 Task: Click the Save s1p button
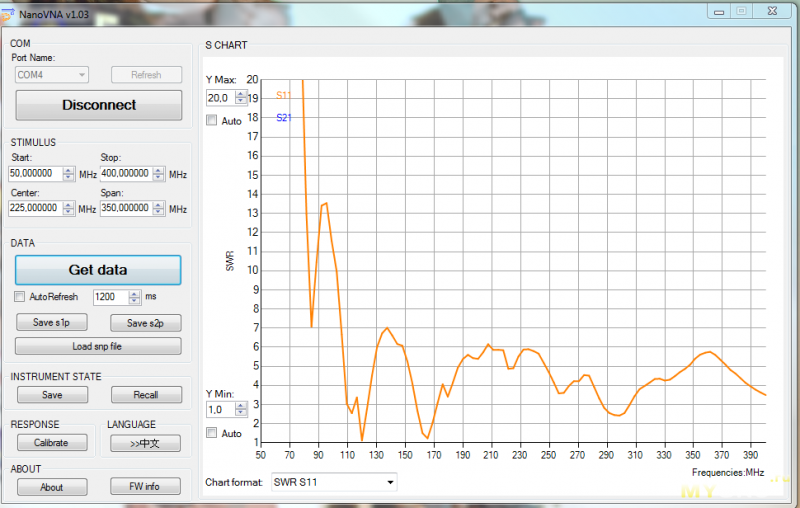52,322
